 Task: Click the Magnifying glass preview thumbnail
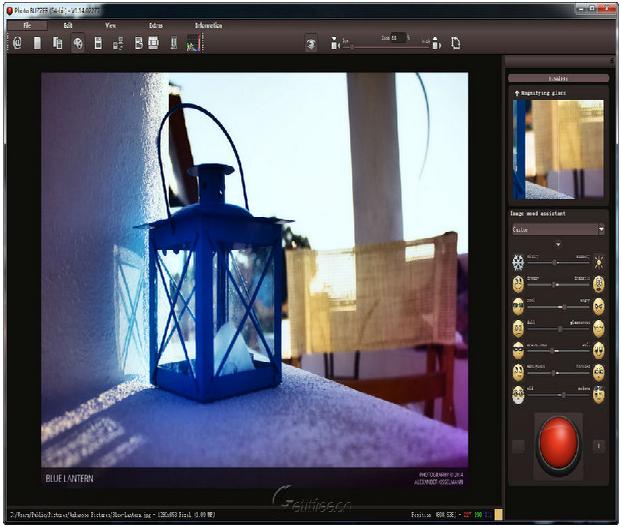(558, 149)
